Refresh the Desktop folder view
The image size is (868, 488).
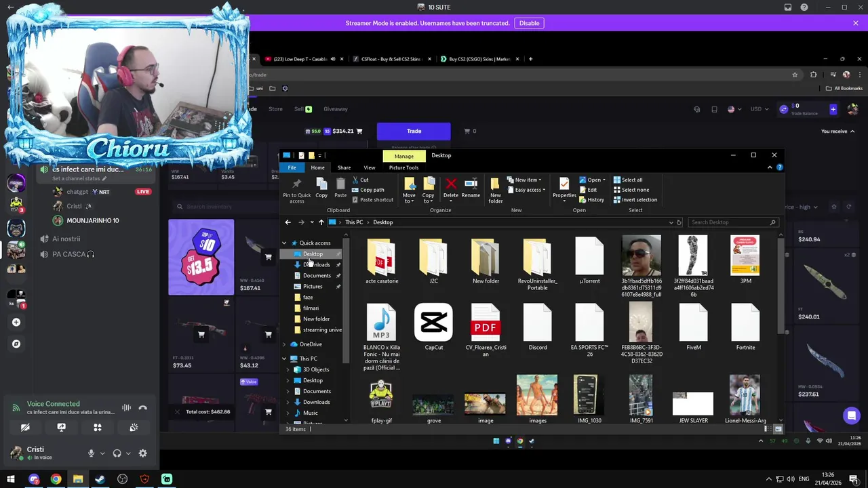point(679,222)
